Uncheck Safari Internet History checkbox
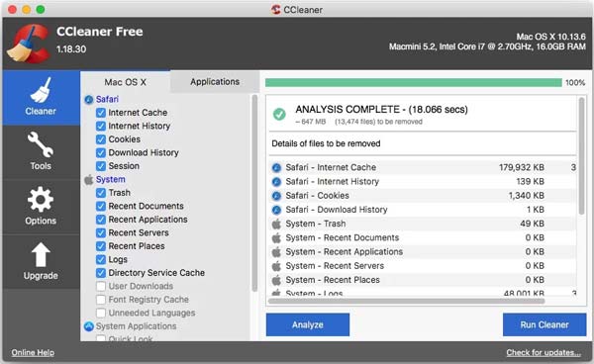The height and width of the screenshot is (364, 594). pyautogui.click(x=101, y=126)
